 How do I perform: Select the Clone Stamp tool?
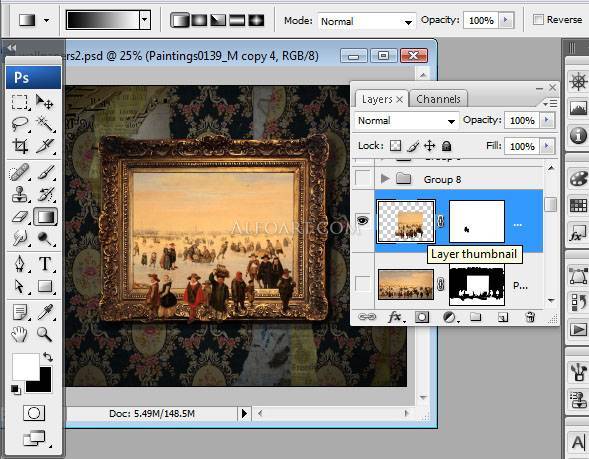pyautogui.click(x=20, y=195)
